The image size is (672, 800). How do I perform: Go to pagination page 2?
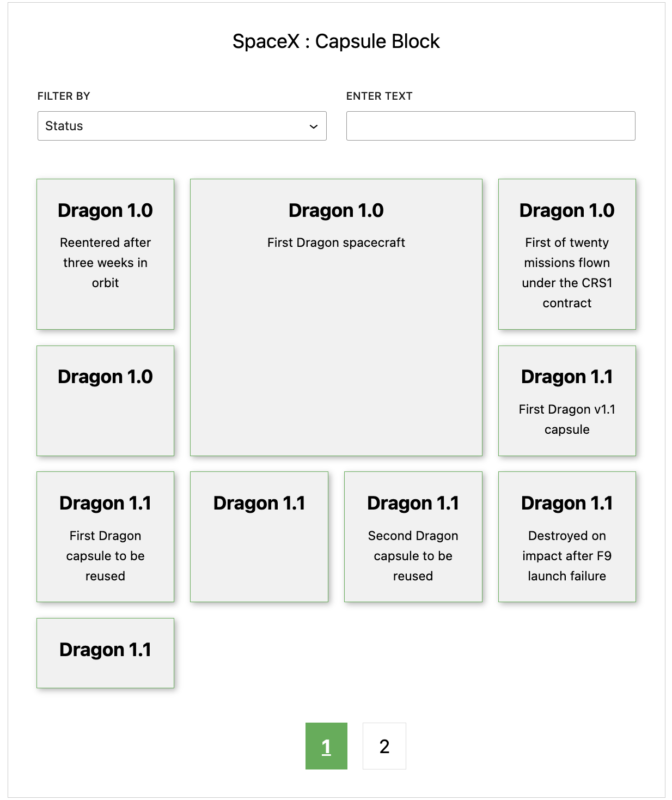[x=384, y=746]
